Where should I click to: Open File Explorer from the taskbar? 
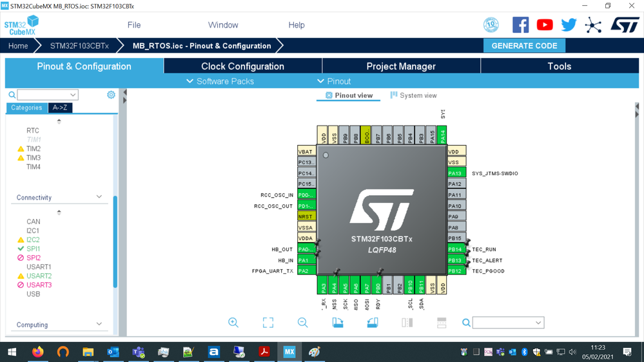pyautogui.click(x=88, y=352)
